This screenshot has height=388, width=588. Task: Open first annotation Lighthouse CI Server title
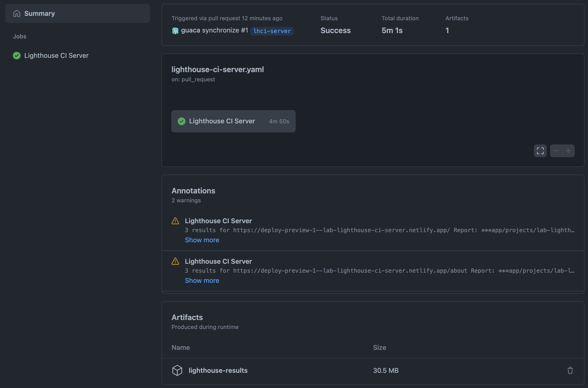[218, 221]
